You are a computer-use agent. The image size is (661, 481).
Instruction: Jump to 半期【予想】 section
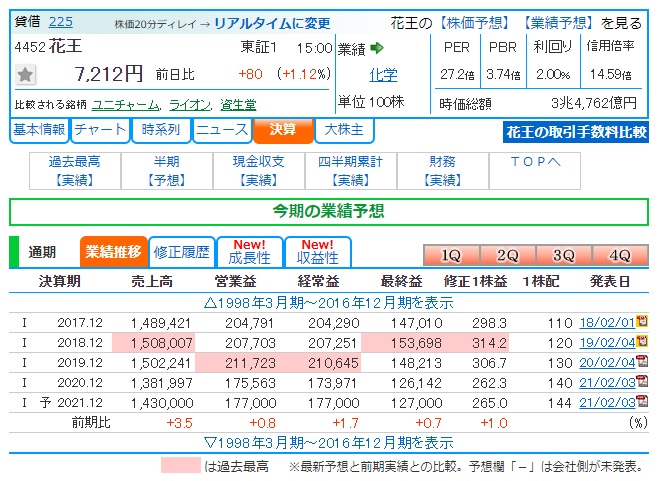pos(167,171)
